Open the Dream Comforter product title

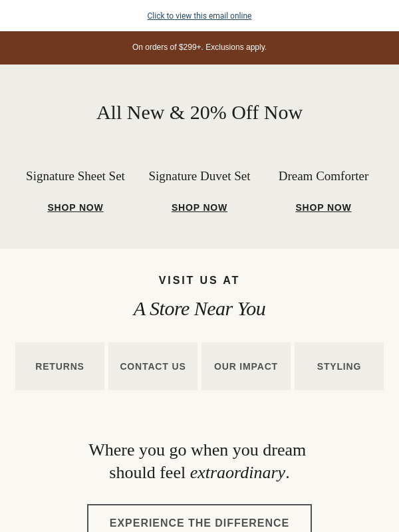click(323, 176)
